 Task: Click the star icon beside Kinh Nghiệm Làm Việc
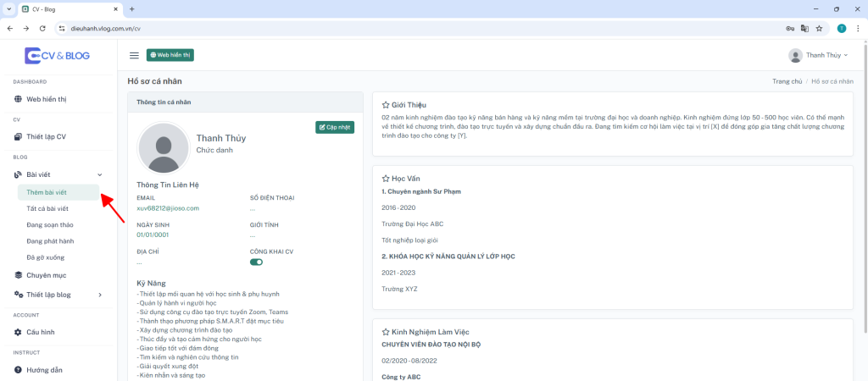[386, 332]
